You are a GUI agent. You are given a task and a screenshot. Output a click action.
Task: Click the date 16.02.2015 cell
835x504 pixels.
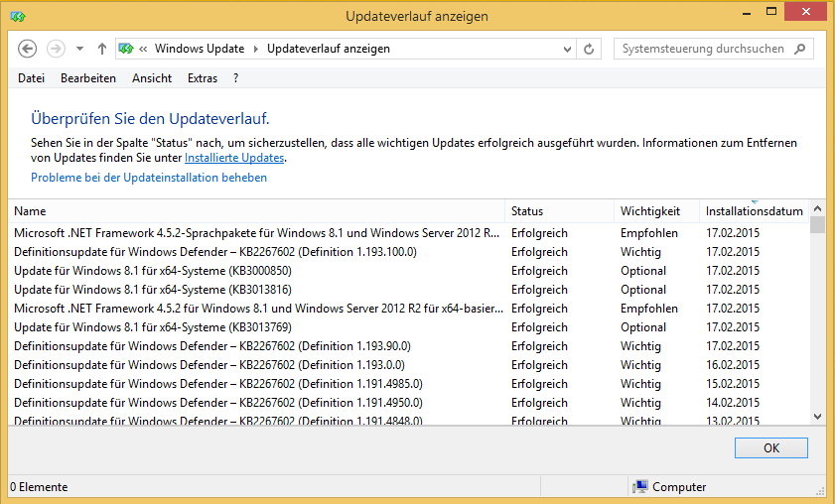(733, 365)
